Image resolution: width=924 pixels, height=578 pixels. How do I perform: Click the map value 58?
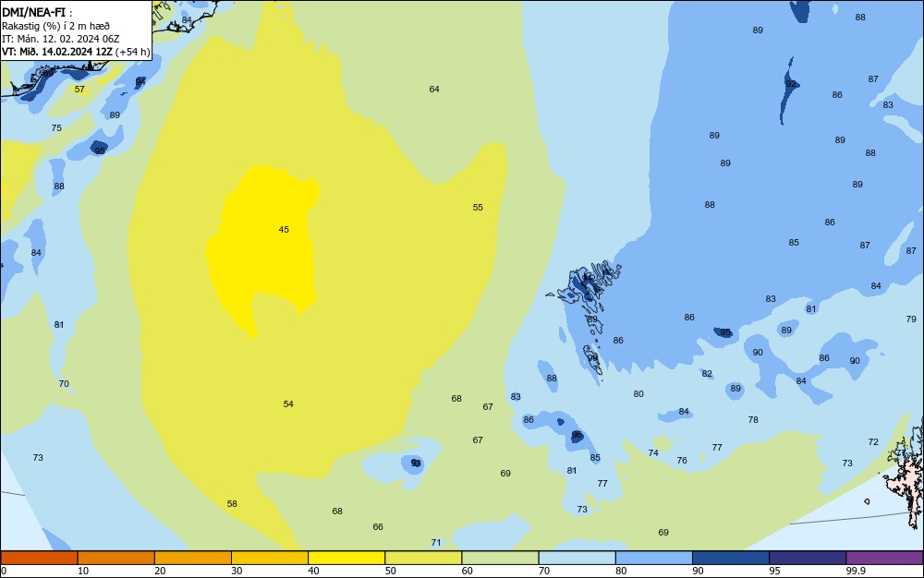point(232,504)
